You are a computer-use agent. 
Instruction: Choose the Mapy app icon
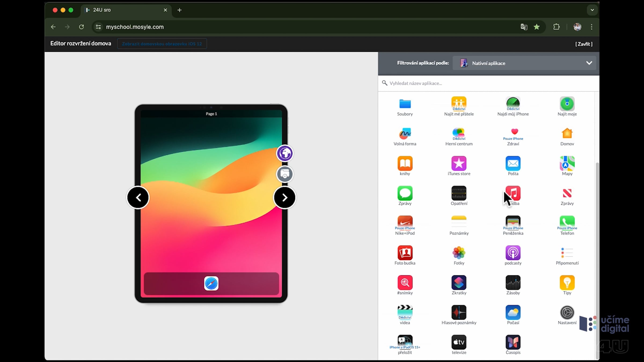[567, 163]
